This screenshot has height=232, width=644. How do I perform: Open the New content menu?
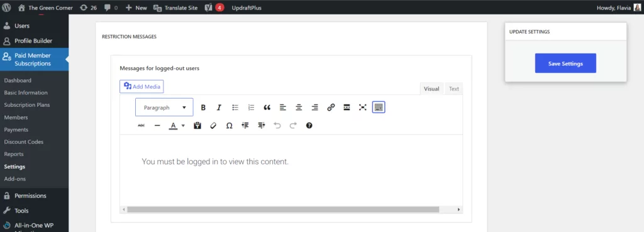(136, 8)
